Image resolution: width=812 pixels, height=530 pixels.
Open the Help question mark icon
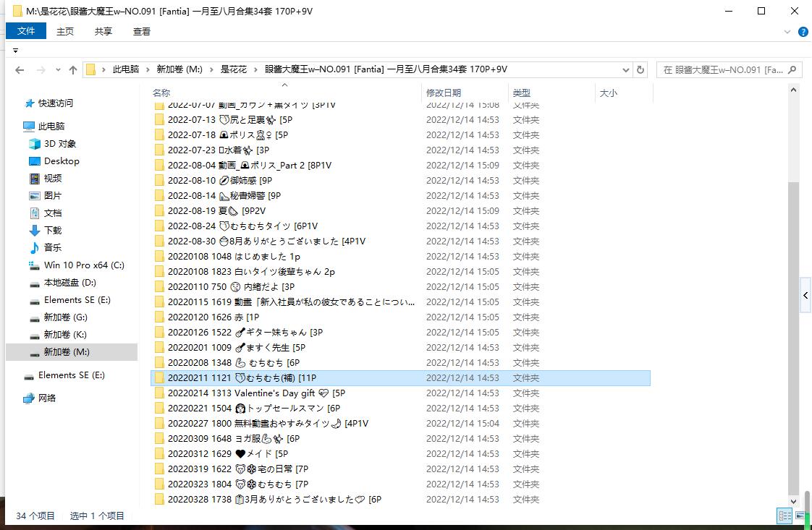803,32
